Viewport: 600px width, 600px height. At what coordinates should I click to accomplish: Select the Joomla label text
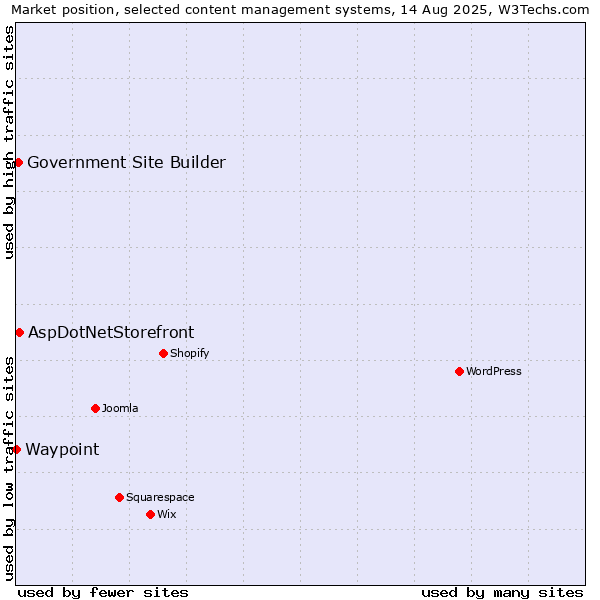tap(120, 408)
